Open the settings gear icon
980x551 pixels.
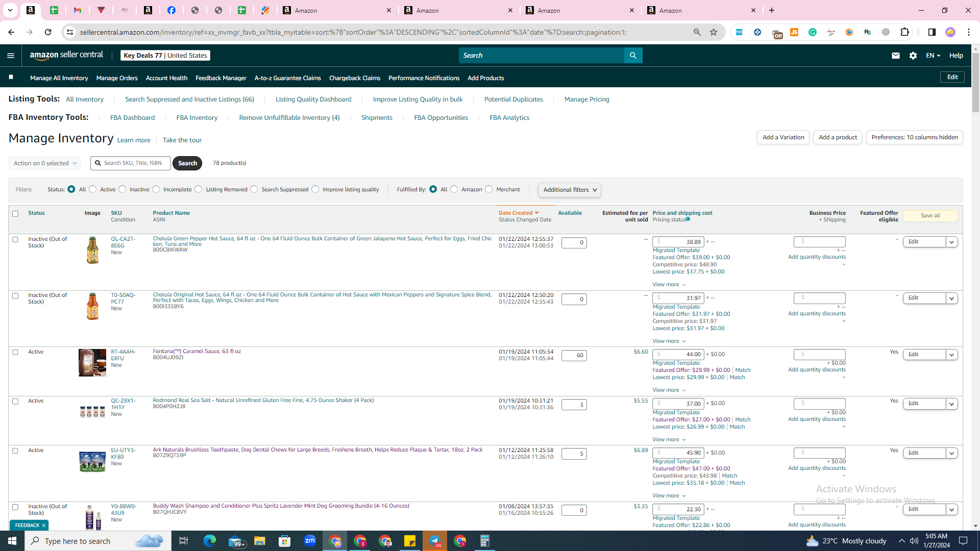(x=913, y=56)
